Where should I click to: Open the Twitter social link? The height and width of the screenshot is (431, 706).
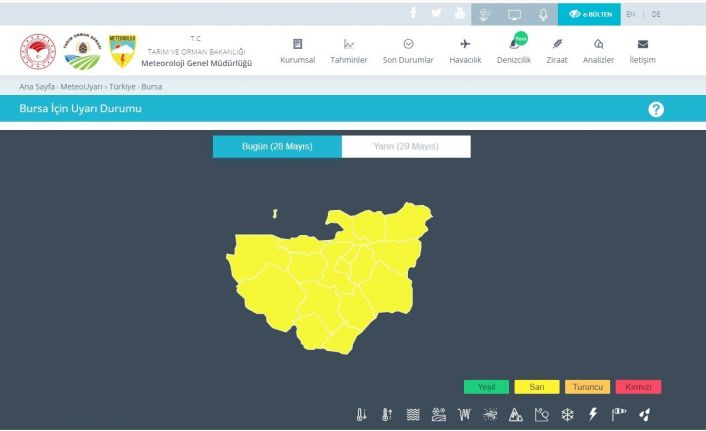[437, 14]
